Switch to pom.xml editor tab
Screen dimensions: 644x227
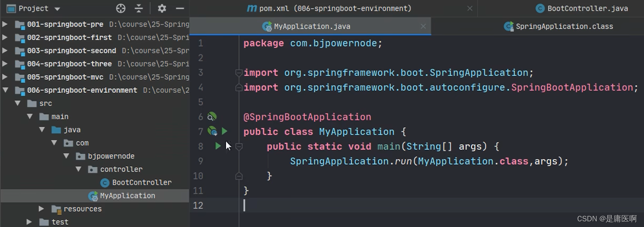tap(329, 8)
